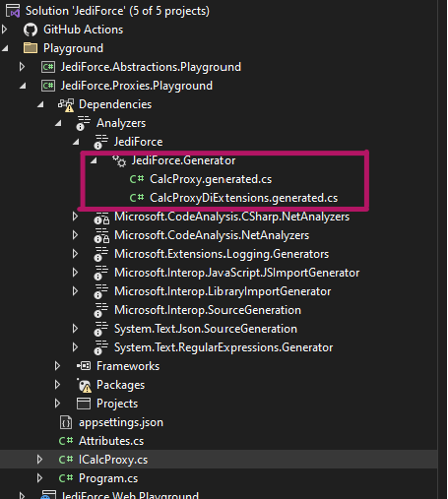Expand the GitHub Actions node
This screenshot has width=448, height=499.
pyautogui.click(x=4, y=30)
